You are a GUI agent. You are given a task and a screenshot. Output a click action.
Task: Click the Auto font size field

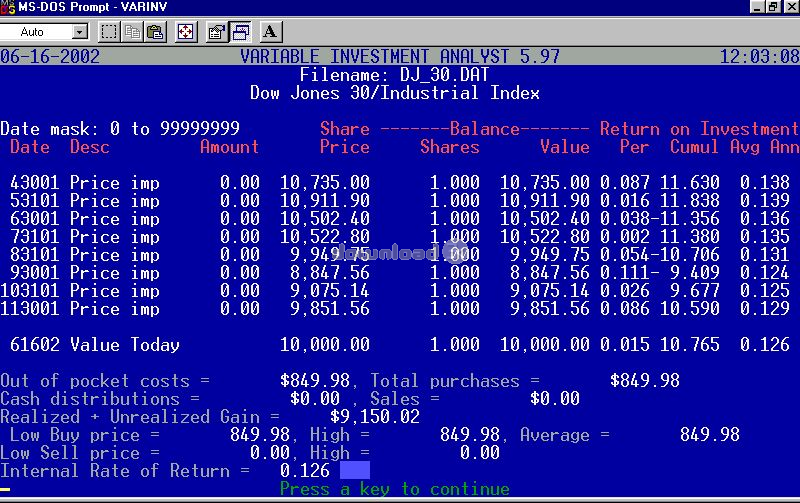pyautogui.click(x=36, y=32)
